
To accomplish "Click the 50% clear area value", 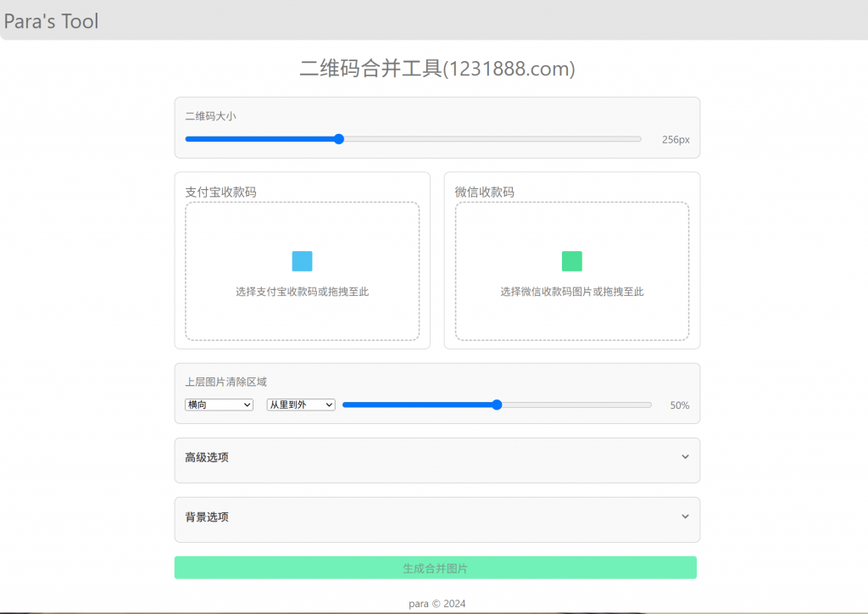I will tap(679, 405).
